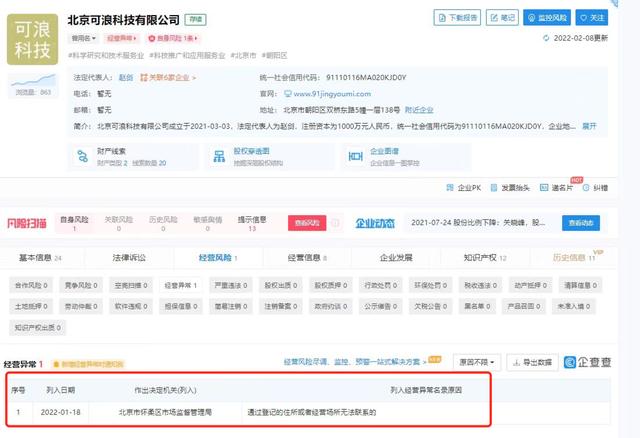Viewport: 640px width, 438px height.
Task: Select the 黑名单 0 filter chip
Action: click(x=477, y=306)
